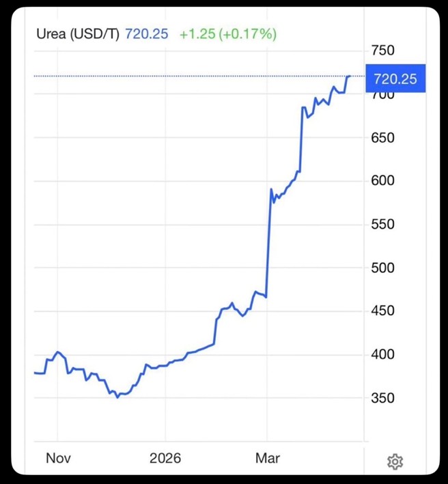
Task: Click the Nov date axis label
Action: [x=58, y=458]
